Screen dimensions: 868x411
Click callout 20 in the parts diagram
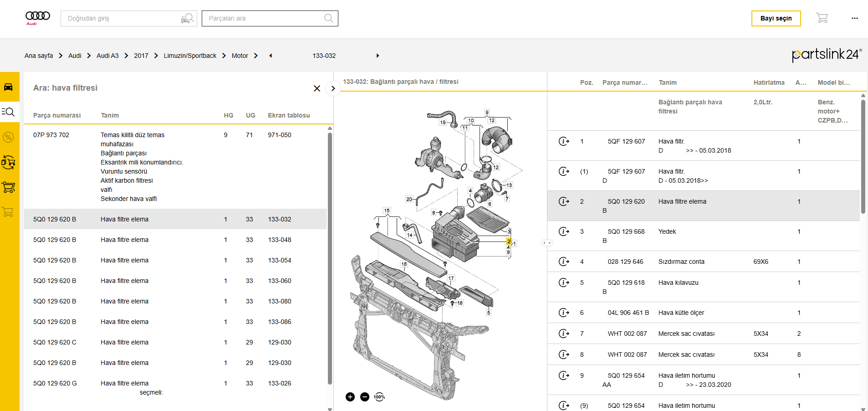(409, 199)
